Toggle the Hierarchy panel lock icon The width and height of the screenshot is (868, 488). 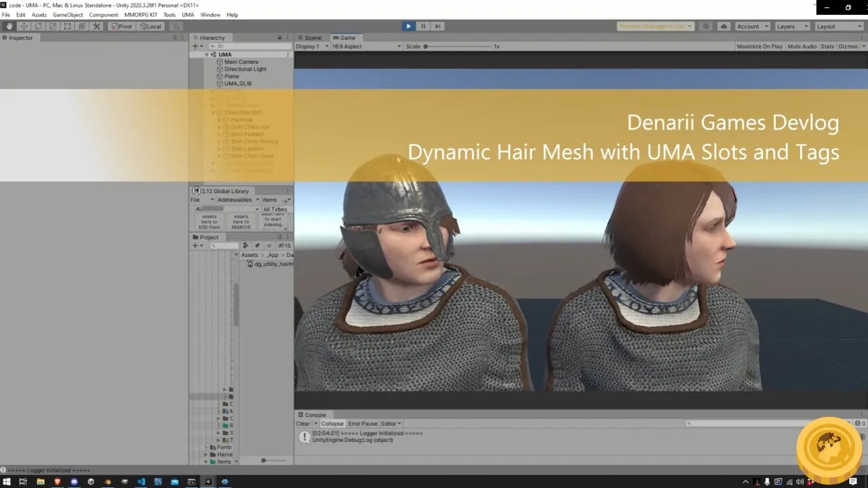[279, 38]
